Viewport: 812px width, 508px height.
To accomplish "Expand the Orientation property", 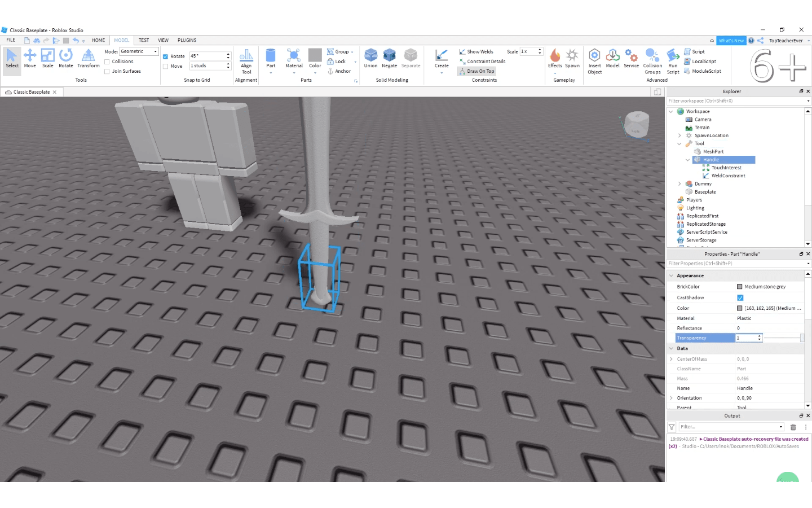I will click(671, 398).
